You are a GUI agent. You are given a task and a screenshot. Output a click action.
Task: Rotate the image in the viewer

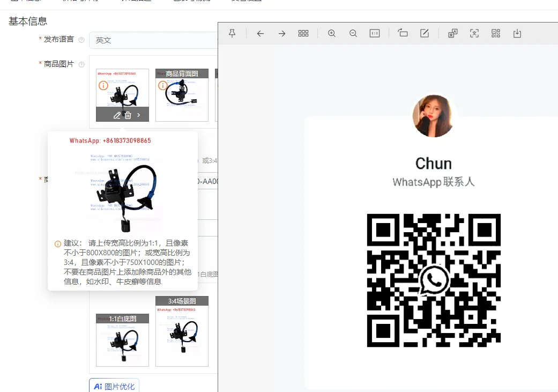[403, 33]
